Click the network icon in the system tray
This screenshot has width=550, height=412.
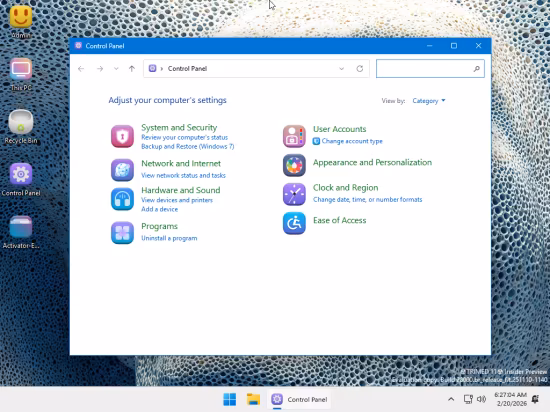[x=468, y=399]
